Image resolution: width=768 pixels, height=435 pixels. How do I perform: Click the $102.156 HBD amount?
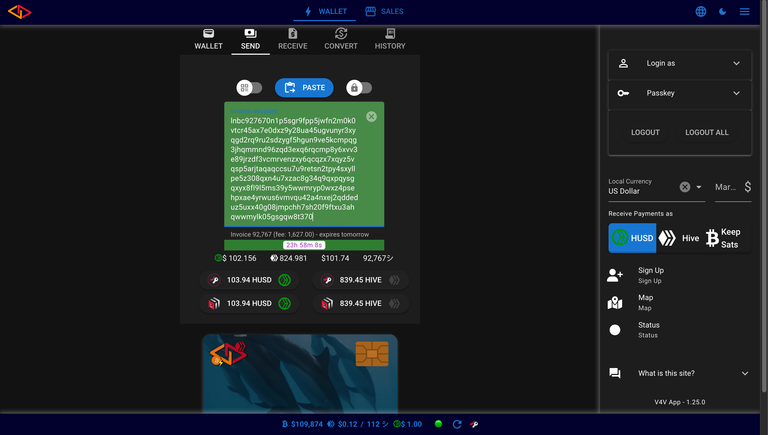[236, 258]
